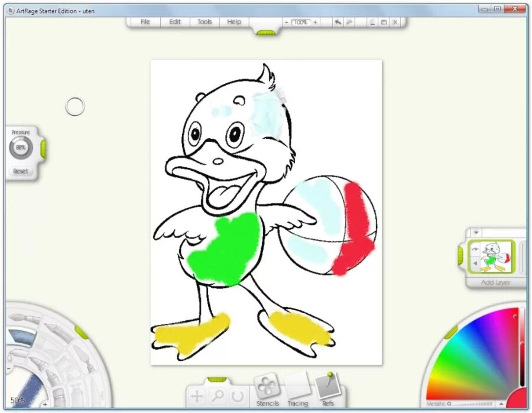
Task: Open the File menu
Action: coord(145,22)
